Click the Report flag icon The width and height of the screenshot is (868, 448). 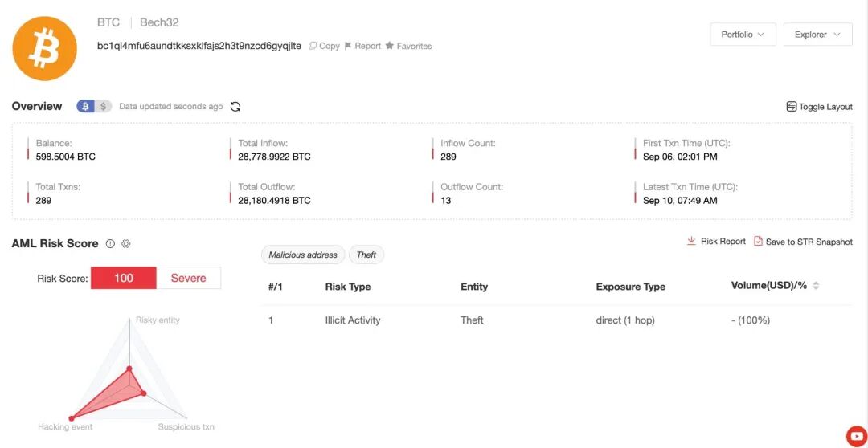(x=348, y=46)
